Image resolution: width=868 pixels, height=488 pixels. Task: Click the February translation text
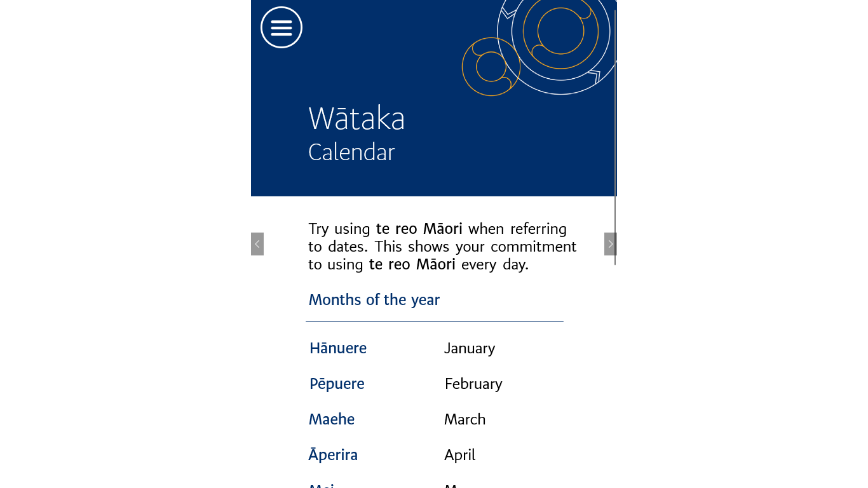coord(473,384)
